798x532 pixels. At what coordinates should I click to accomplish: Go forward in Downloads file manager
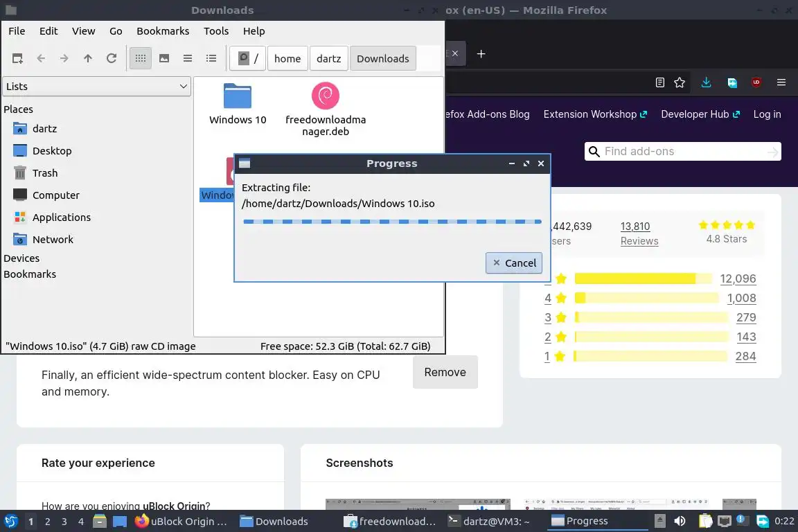tap(64, 59)
